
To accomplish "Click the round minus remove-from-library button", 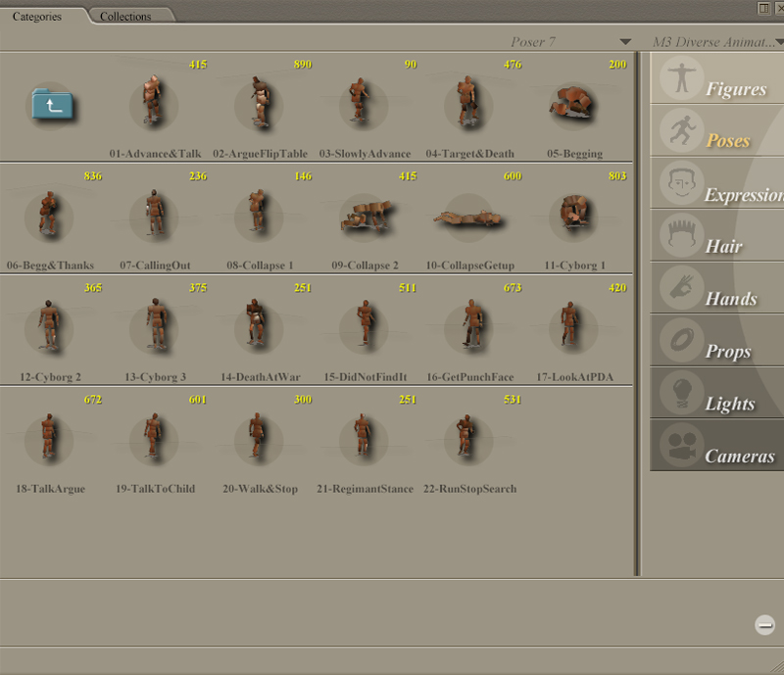I will 764,625.
